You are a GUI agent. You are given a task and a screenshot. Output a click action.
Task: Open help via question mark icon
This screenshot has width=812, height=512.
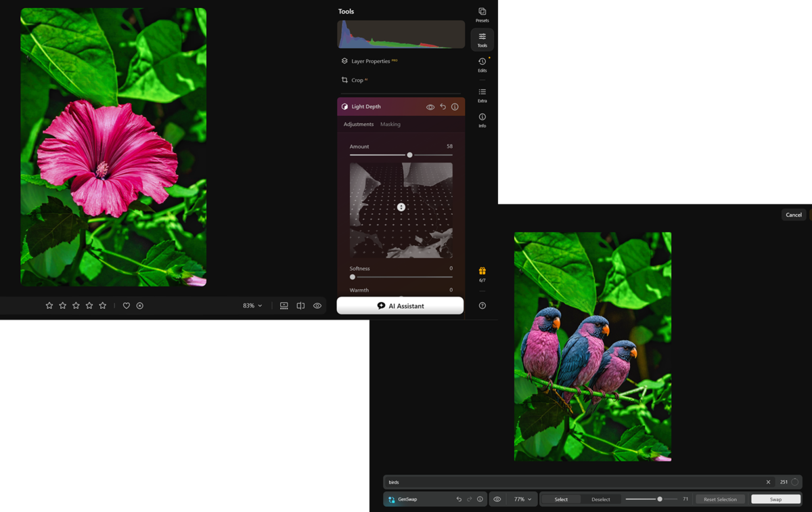click(x=482, y=305)
